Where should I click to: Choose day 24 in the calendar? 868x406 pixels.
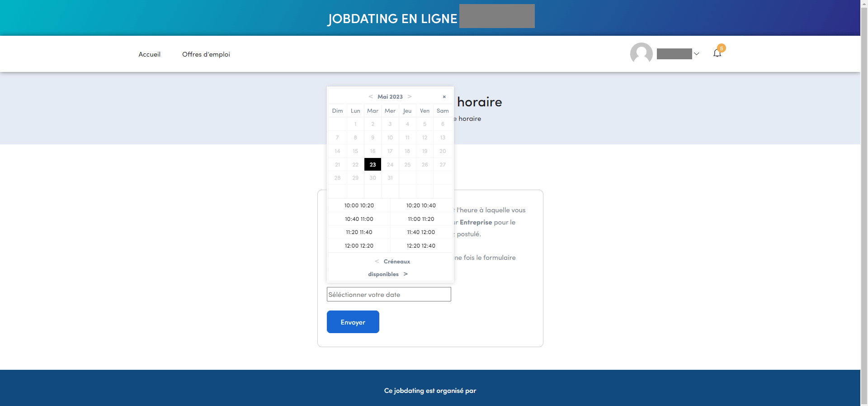(390, 165)
